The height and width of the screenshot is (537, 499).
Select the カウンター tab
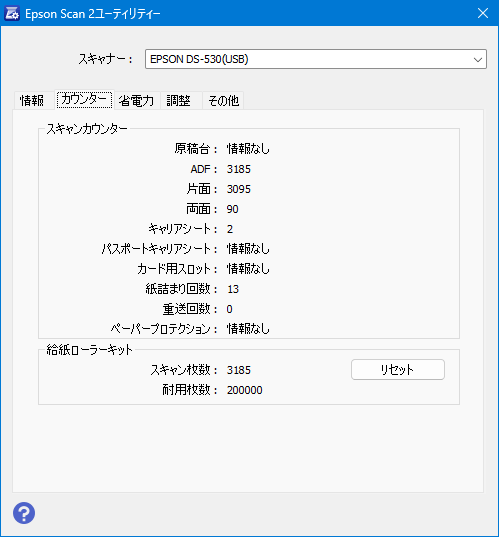[84, 100]
